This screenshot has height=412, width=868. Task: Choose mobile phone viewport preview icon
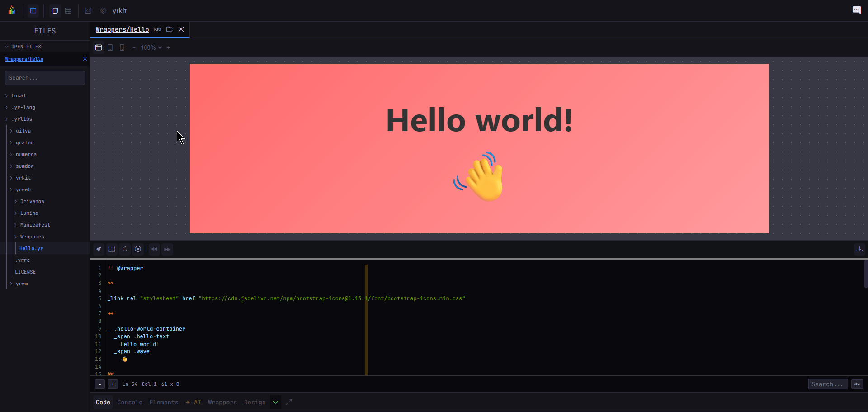click(x=122, y=47)
